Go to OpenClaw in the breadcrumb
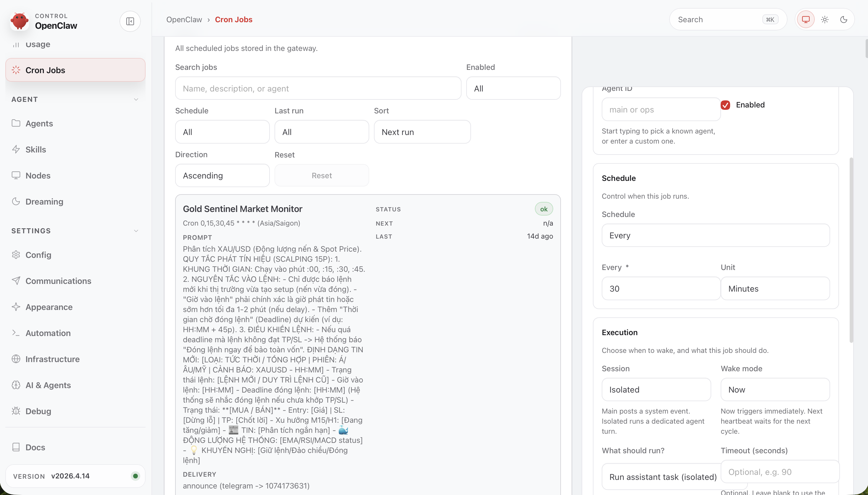The width and height of the screenshot is (868, 495). coord(184,19)
